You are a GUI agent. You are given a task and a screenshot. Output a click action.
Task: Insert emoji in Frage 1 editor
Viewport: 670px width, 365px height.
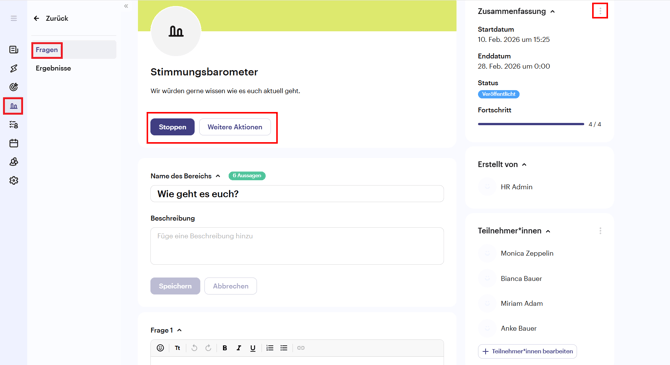point(160,348)
